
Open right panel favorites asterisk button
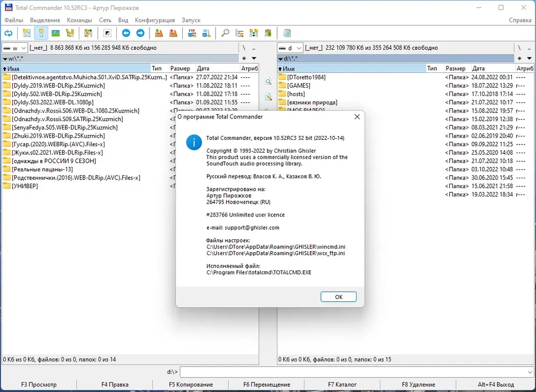click(519, 58)
